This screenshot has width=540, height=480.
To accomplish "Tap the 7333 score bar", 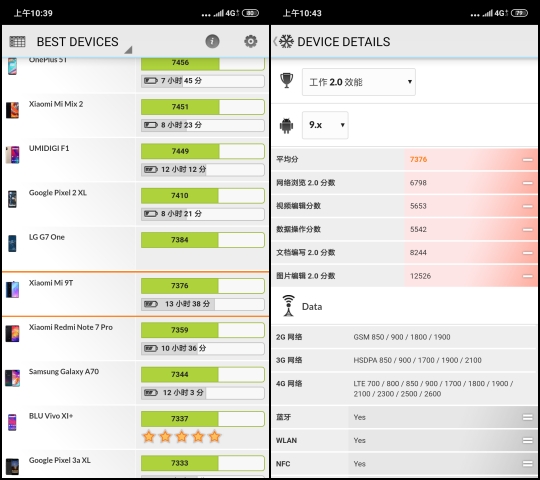I will pos(202,463).
